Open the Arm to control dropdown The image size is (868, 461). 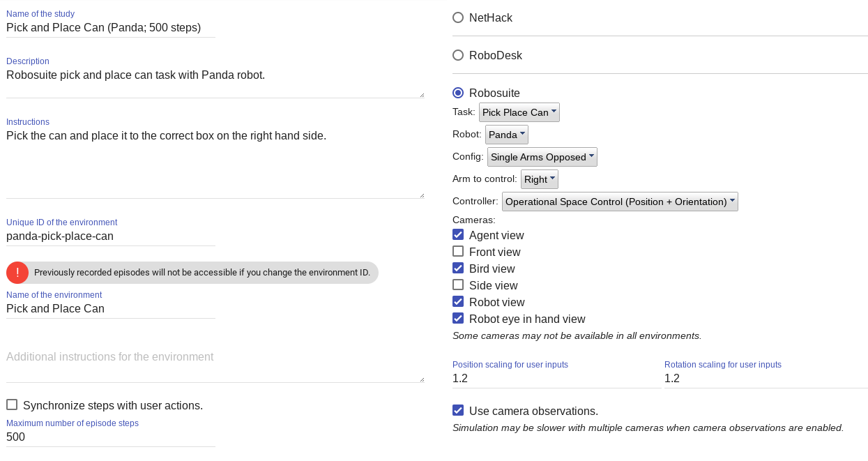point(539,179)
